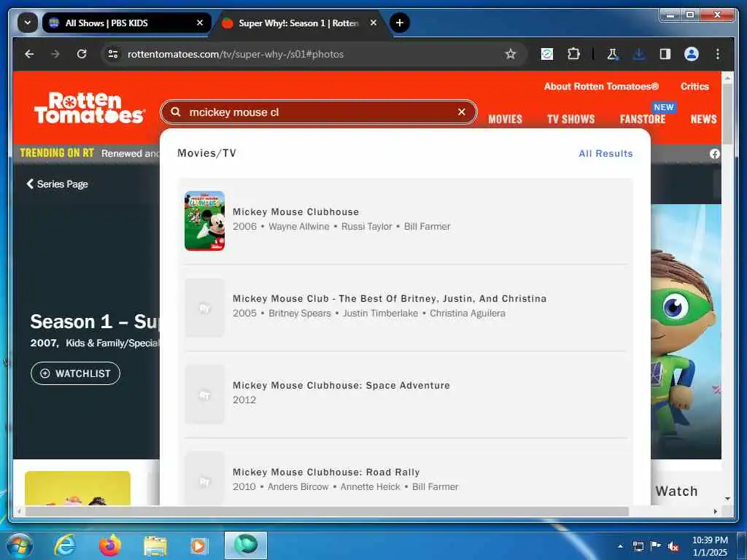Click the search magnifier icon

click(176, 112)
